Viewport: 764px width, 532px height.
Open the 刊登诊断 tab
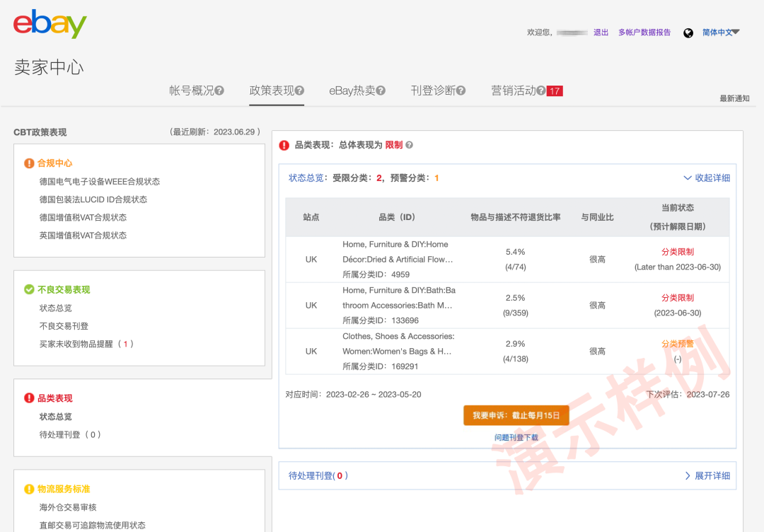pos(433,91)
